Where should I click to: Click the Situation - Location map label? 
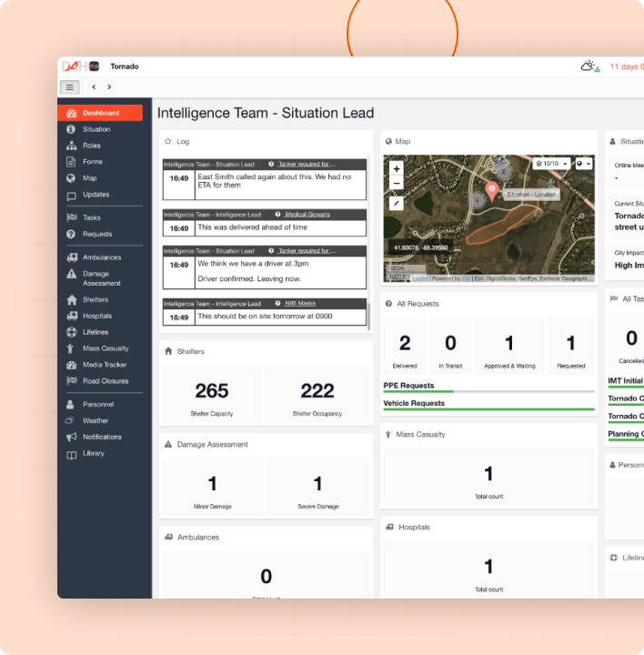click(x=531, y=195)
